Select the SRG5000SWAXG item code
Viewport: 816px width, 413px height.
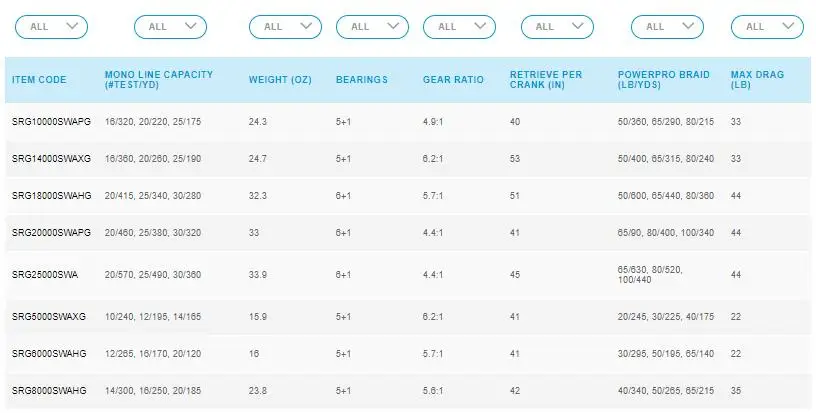(48, 317)
